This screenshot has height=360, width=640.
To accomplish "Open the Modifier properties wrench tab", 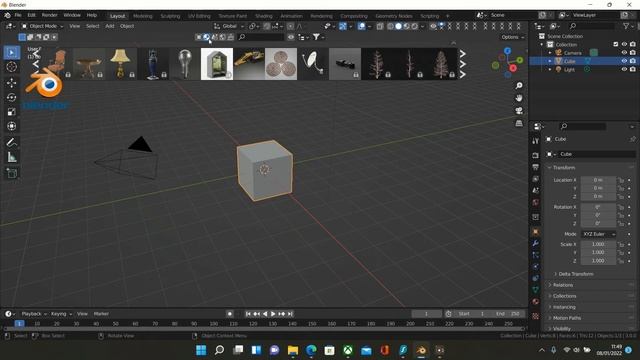I will pos(536,243).
